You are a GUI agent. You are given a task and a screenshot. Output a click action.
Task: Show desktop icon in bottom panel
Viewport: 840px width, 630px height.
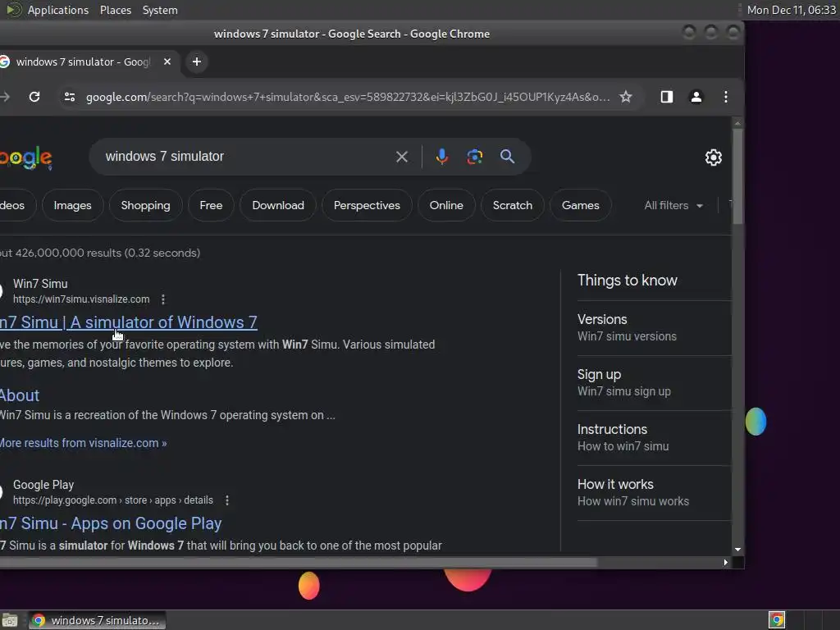click(9, 620)
